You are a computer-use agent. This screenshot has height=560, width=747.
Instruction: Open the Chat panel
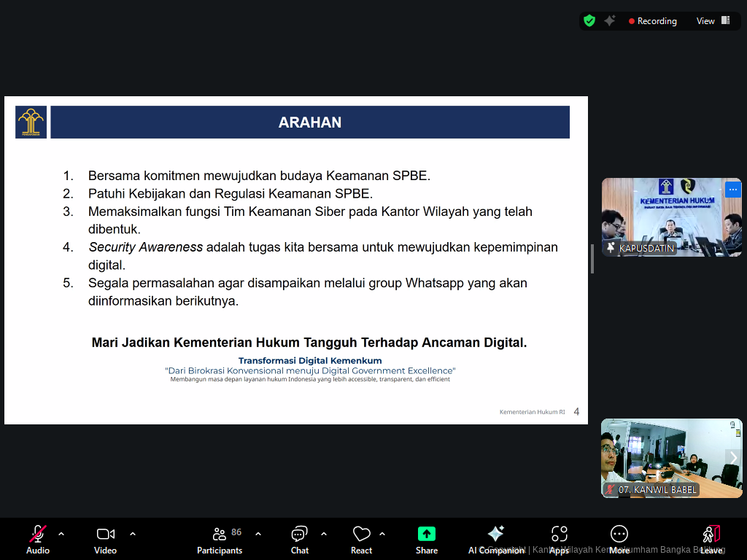coord(299,539)
